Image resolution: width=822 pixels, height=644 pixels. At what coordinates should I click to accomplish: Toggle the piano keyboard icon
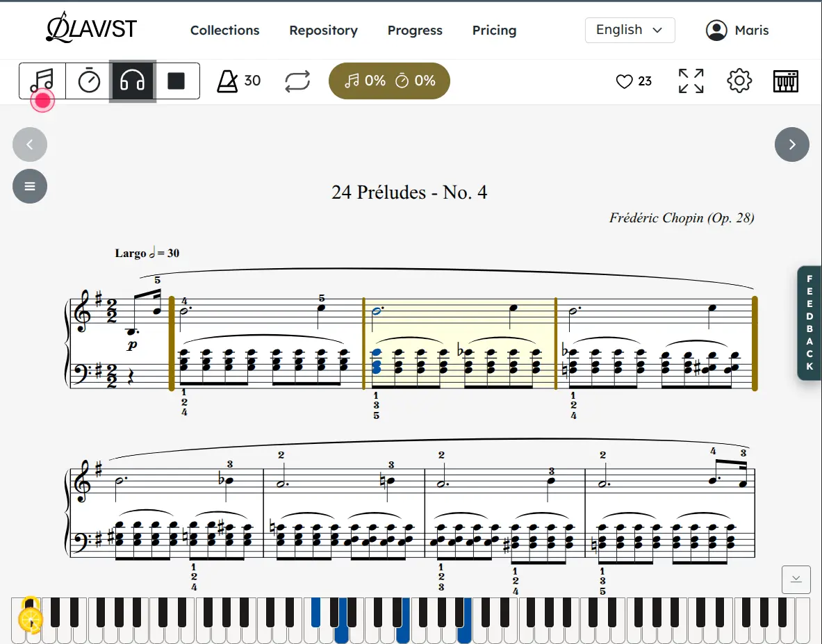click(x=786, y=81)
